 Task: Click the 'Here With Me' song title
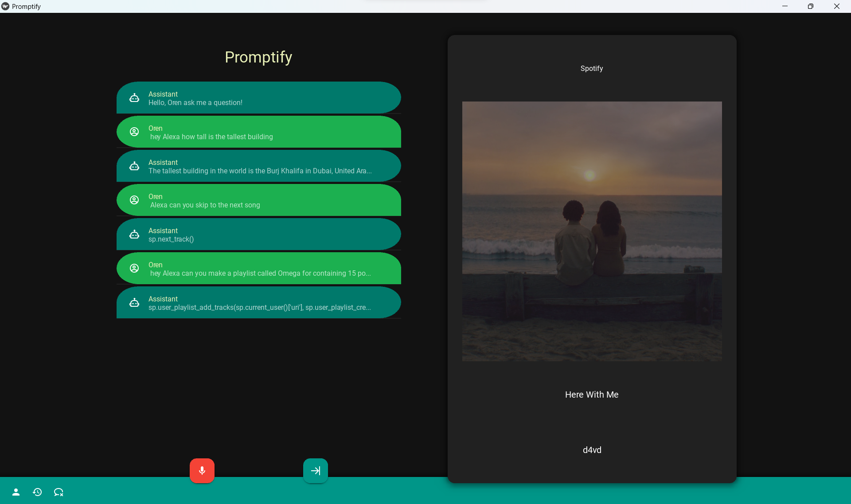[x=592, y=395]
